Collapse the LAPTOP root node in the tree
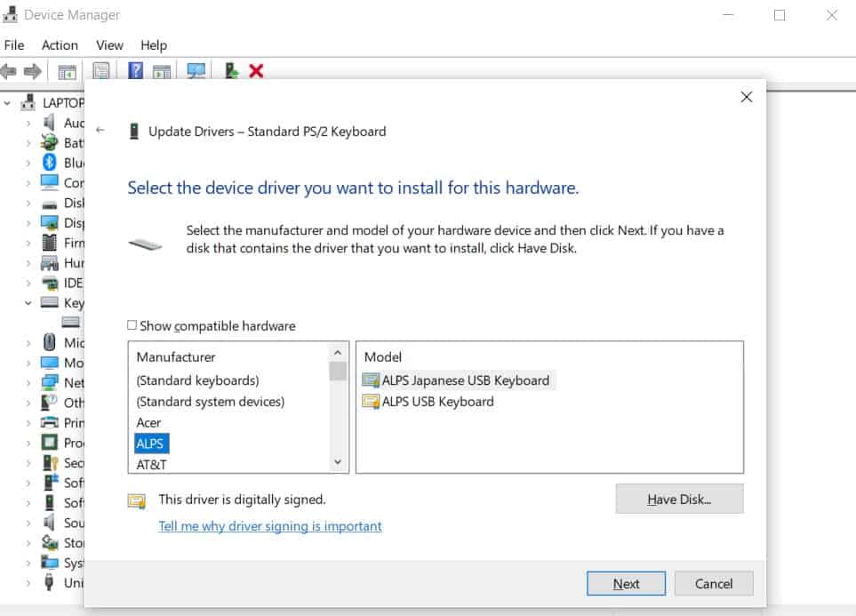Viewport: 856px width, 616px height. pos(5,102)
